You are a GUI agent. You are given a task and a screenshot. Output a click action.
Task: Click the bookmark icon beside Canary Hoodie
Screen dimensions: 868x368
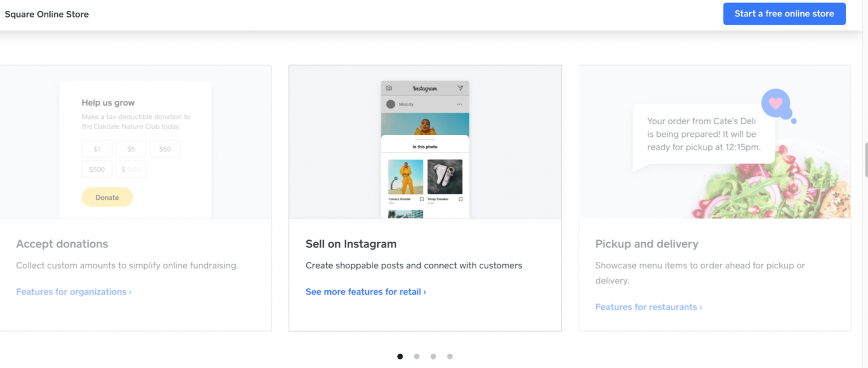(421, 199)
